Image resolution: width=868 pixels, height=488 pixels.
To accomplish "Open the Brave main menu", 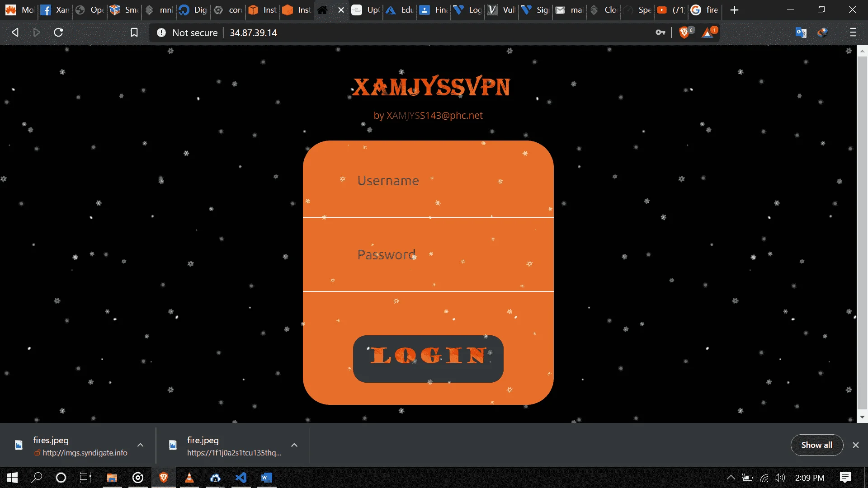I will (853, 33).
